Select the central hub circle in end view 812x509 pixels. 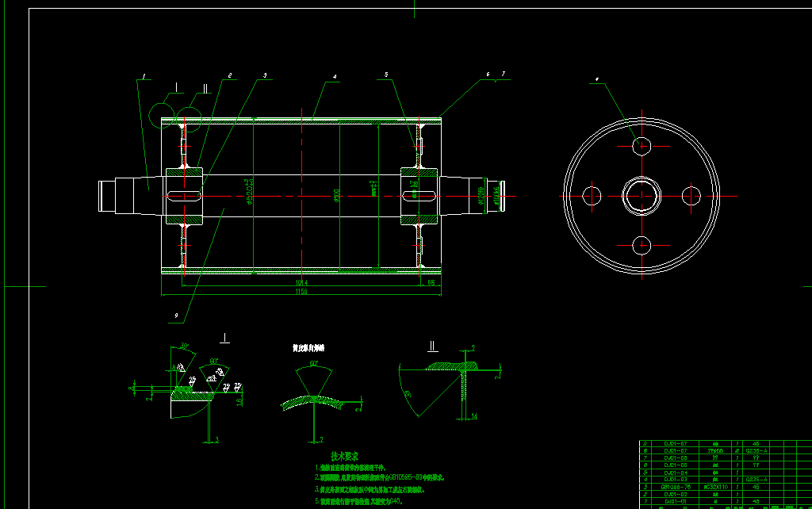642,197
